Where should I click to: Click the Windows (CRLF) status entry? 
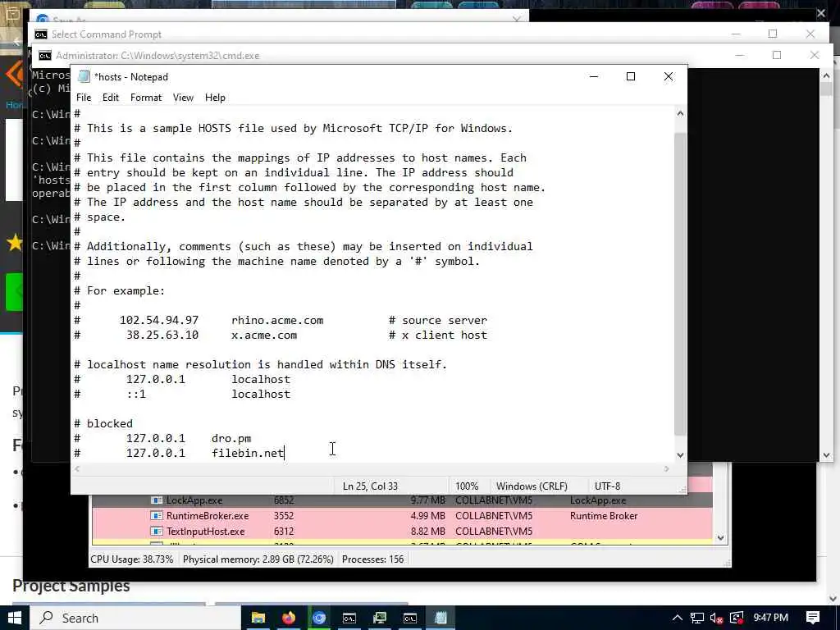click(x=532, y=486)
